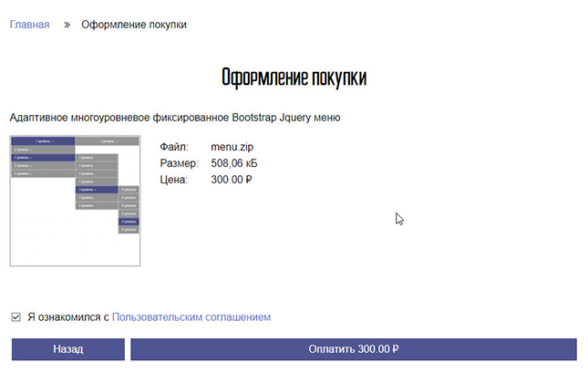
Task: Click the Bootstrap Jquery меню product title
Action: (x=175, y=118)
